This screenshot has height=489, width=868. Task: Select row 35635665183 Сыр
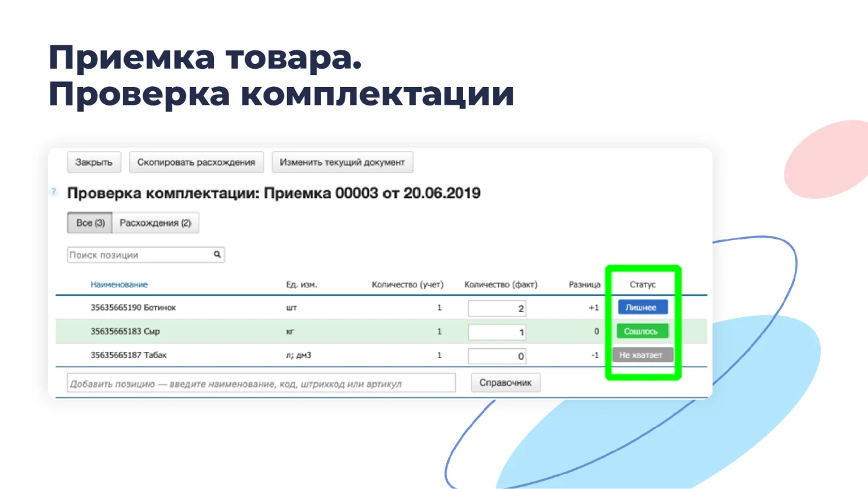coord(381,331)
